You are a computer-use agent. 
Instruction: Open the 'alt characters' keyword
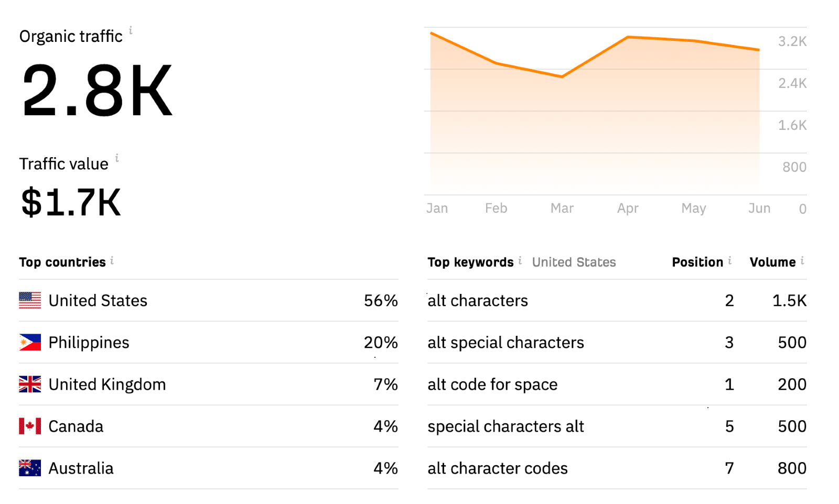pos(478,301)
